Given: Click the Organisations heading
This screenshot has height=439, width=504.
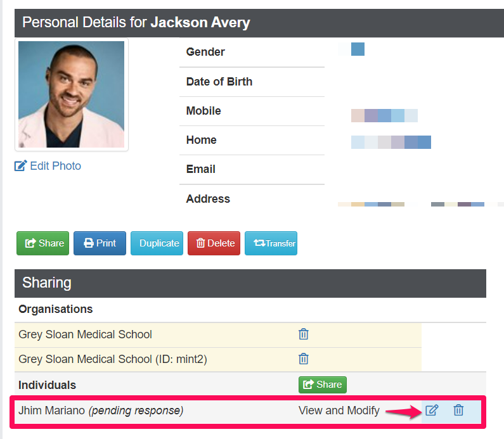Looking at the screenshot, I should [56, 310].
